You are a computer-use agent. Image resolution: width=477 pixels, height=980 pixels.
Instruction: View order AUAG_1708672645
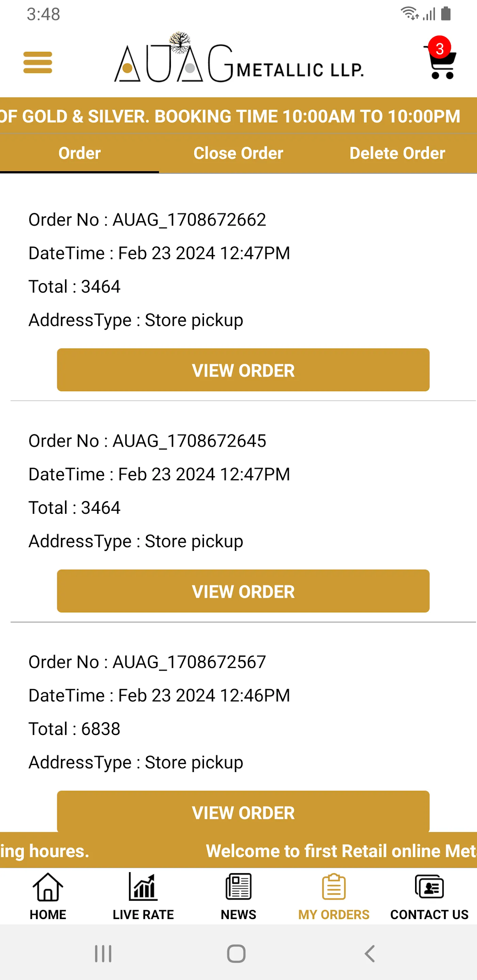click(243, 591)
